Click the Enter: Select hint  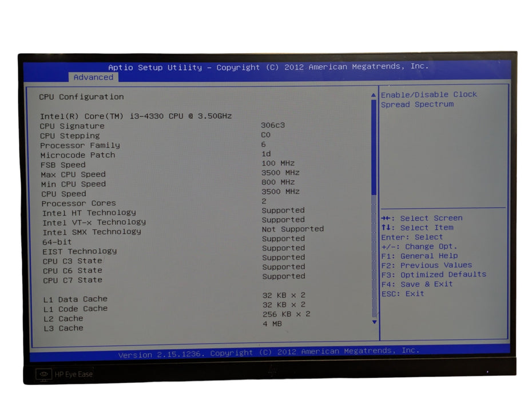click(x=412, y=237)
